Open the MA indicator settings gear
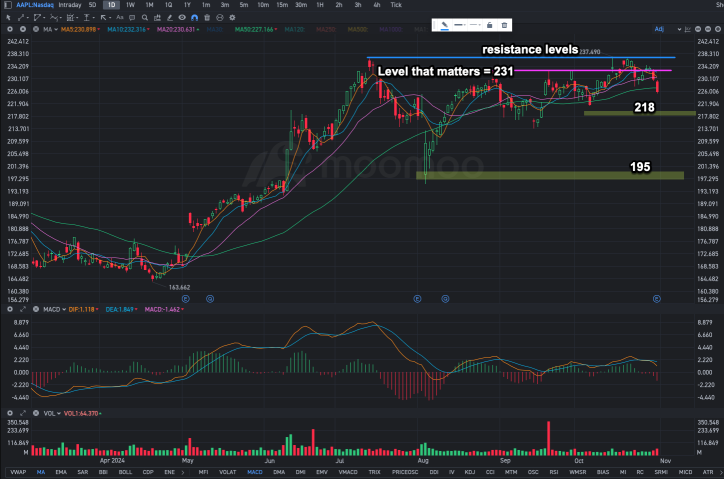The image size is (724, 479). [10, 29]
